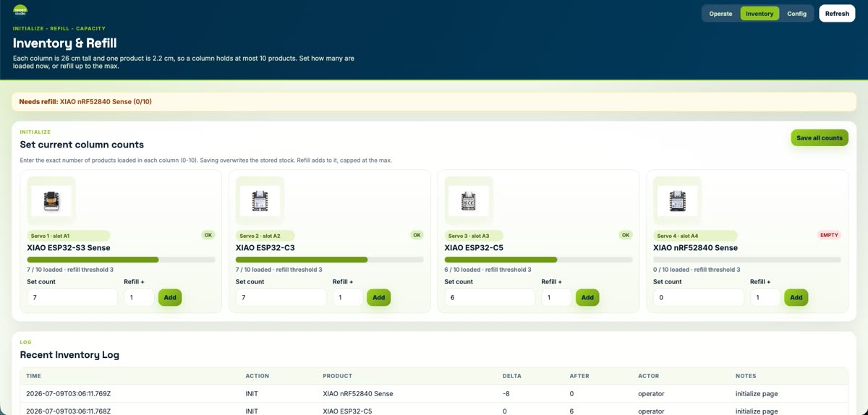Open the Config tab
Image resolution: width=868 pixels, height=415 pixels.
(796, 14)
